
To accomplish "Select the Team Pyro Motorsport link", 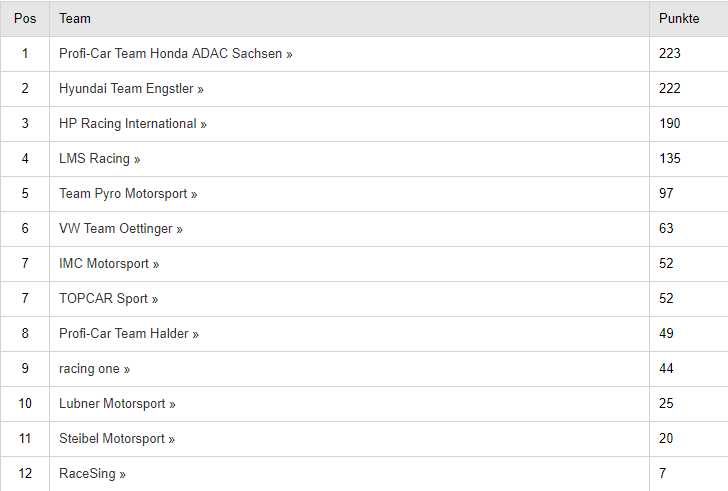I will tap(128, 194).
